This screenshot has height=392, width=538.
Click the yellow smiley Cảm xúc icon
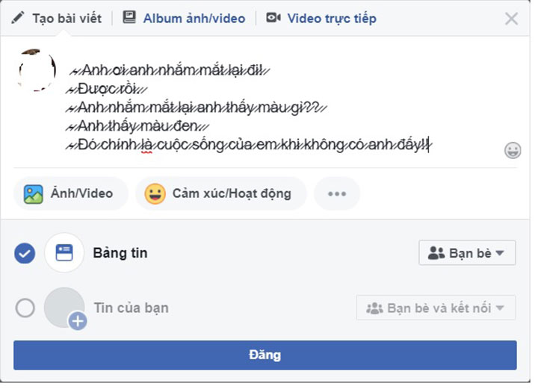click(155, 194)
